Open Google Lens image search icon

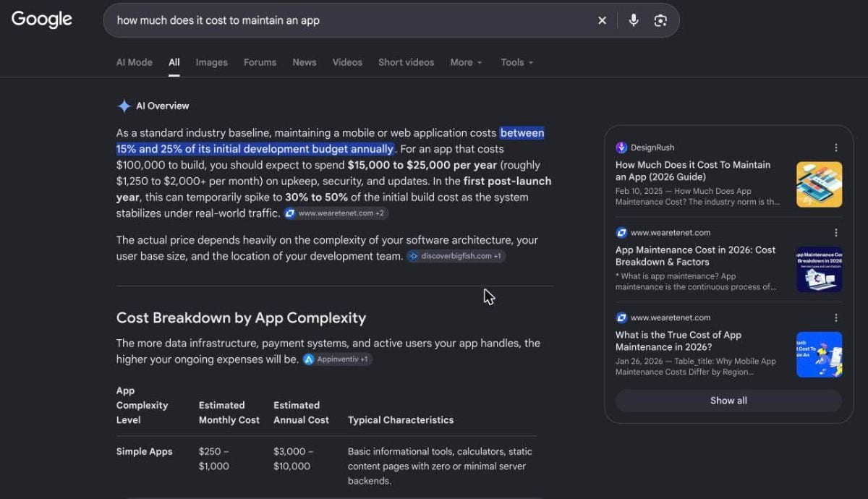click(660, 20)
